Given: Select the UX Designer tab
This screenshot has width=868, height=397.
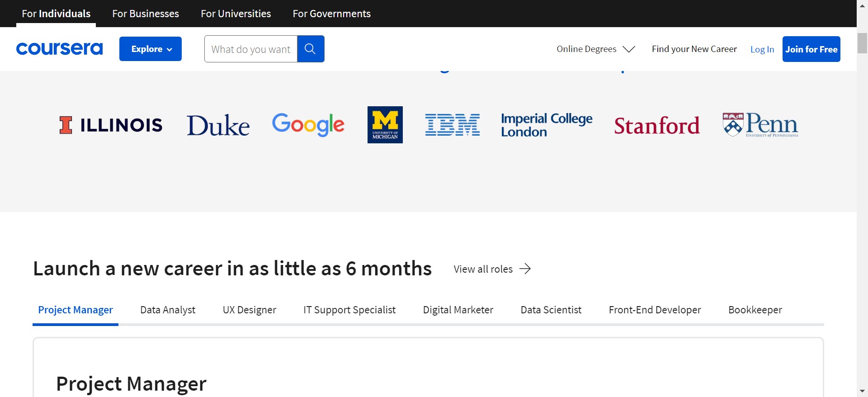Looking at the screenshot, I should 249,310.
